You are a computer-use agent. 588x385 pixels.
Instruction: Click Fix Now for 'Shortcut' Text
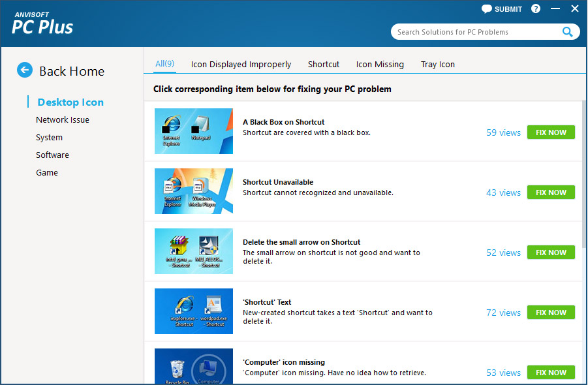(551, 313)
